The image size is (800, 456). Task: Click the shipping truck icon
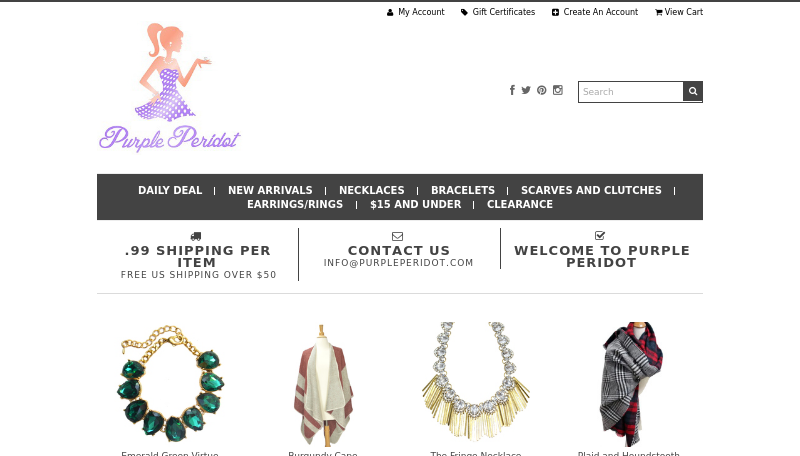point(196,236)
